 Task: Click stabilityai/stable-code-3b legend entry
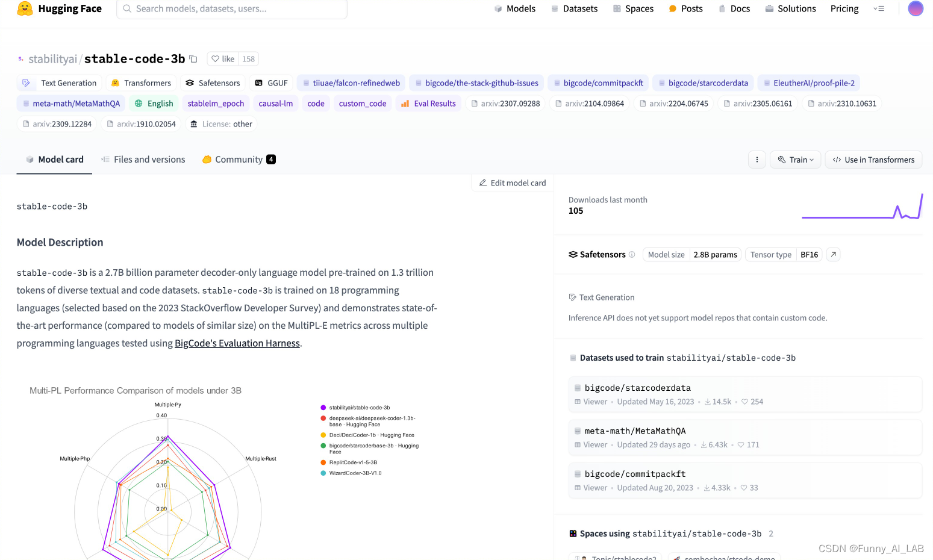[355, 408]
